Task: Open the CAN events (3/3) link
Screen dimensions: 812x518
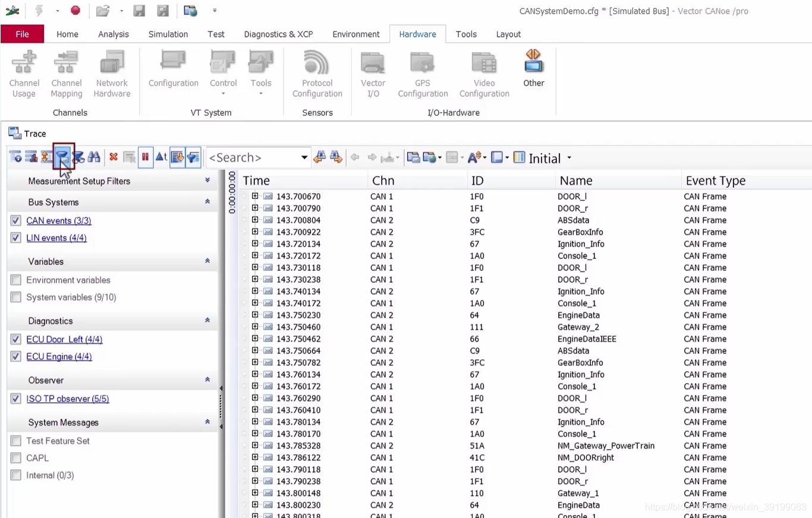Action: (59, 220)
